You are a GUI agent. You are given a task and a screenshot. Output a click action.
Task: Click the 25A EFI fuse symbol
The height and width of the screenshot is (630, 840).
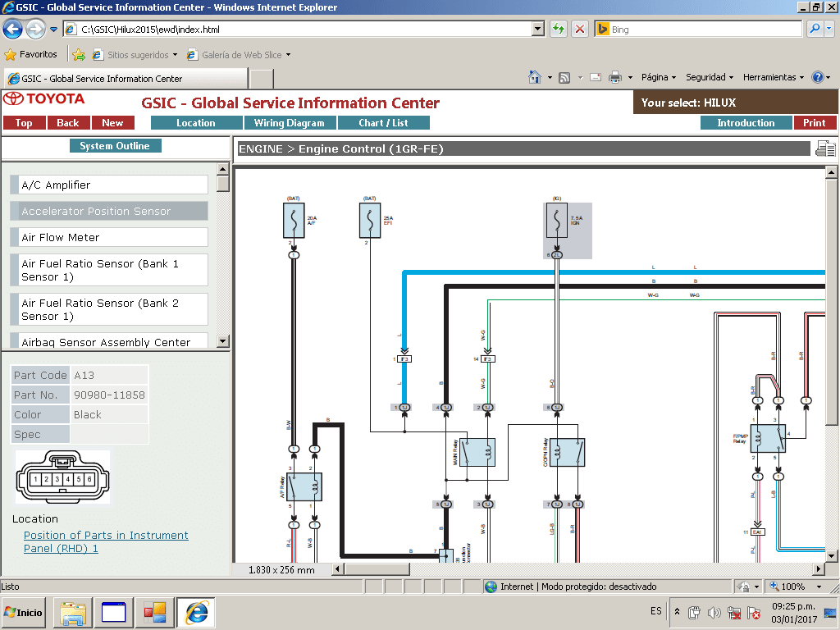[370, 220]
